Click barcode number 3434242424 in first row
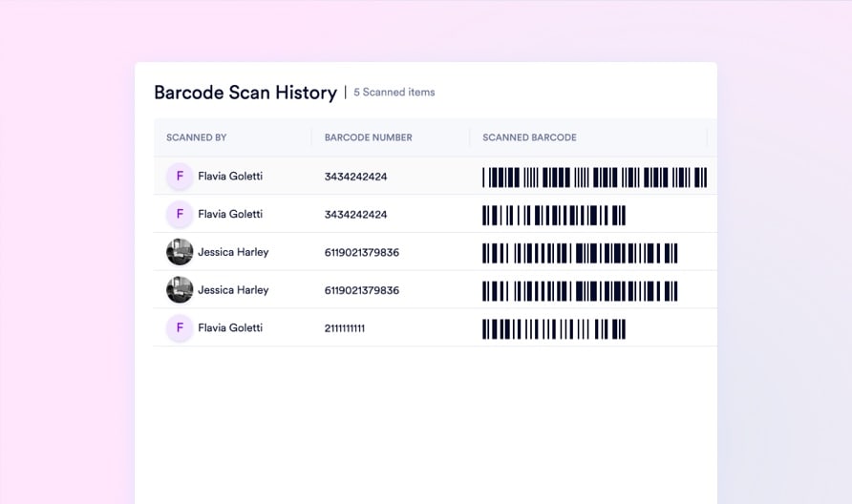Image resolution: width=852 pixels, height=504 pixels. pos(356,177)
